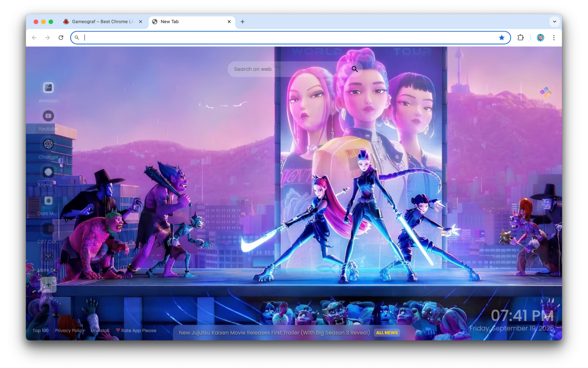This screenshot has width=588, height=368.
Task: Open the CR7 Cur... shortcut icon
Action: tap(48, 229)
